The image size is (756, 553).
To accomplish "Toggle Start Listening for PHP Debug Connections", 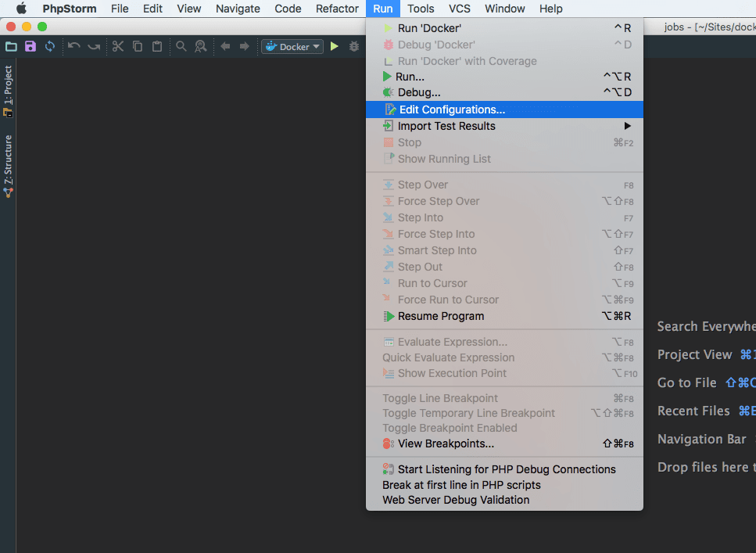I will pyautogui.click(x=504, y=469).
